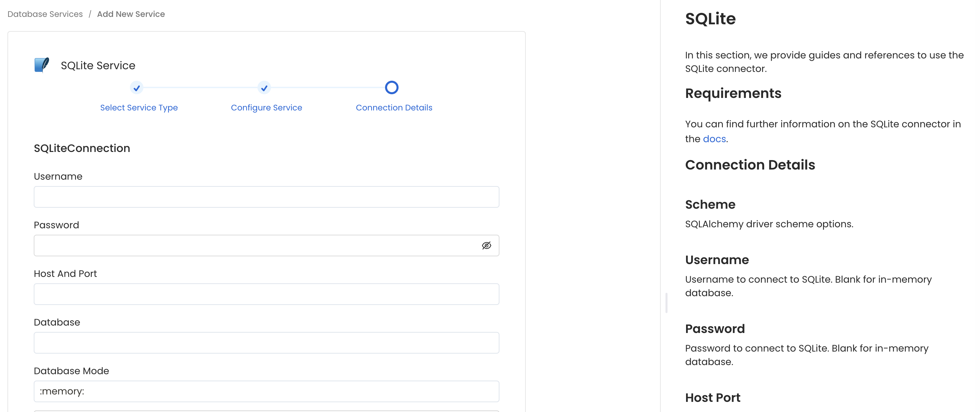980x412 pixels.
Task: Open the docs hyperlink under Requirements
Action: (x=714, y=138)
